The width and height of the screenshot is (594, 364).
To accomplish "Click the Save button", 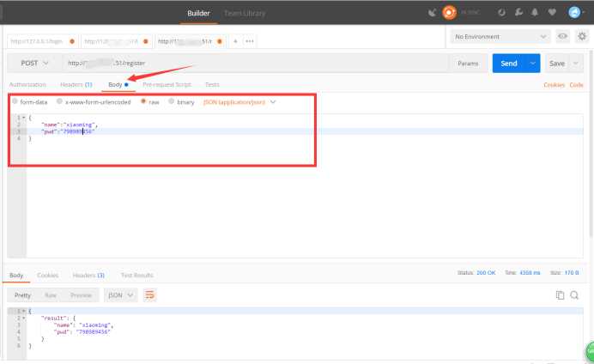I will point(557,64).
